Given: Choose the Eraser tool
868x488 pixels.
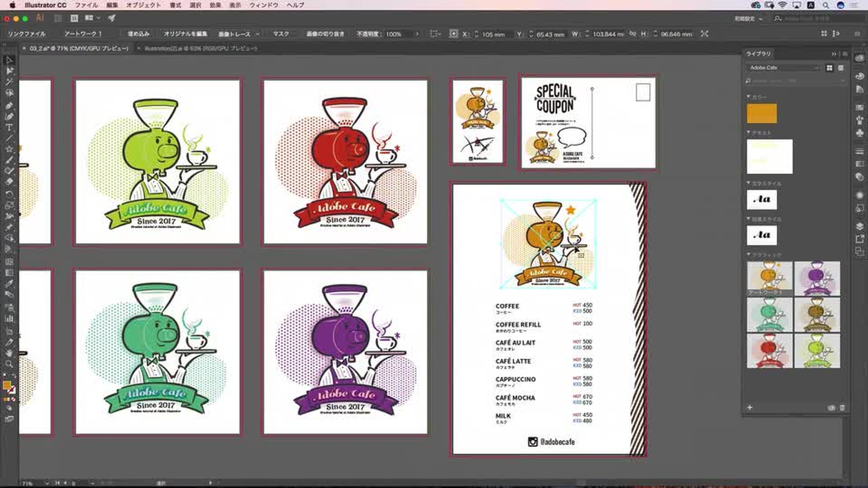Looking at the screenshot, I should [9, 182].
